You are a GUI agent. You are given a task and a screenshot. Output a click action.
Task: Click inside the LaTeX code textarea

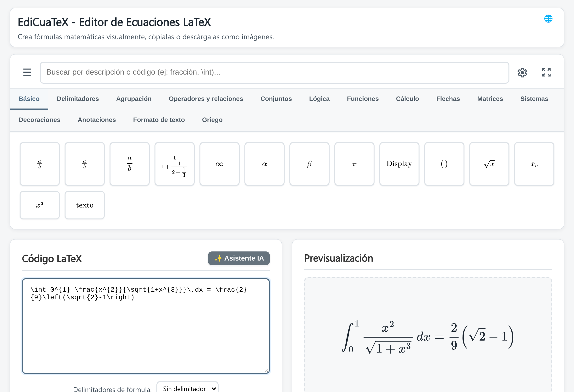[x=146, y=326]
